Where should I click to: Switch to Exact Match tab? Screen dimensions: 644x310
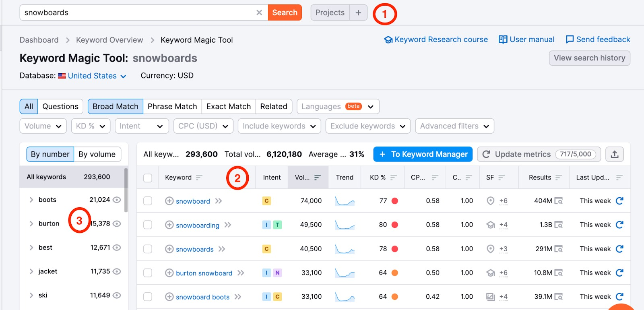(x=229, y=106)
